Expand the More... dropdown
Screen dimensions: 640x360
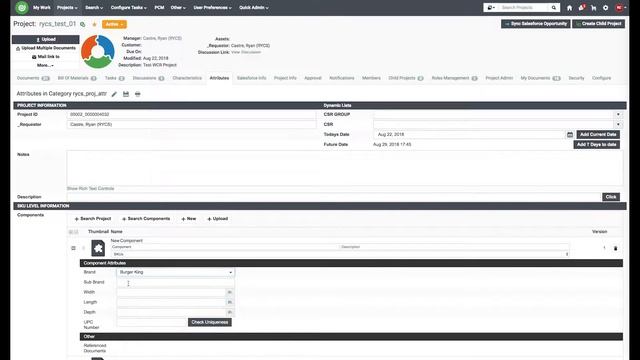(46, 65)
